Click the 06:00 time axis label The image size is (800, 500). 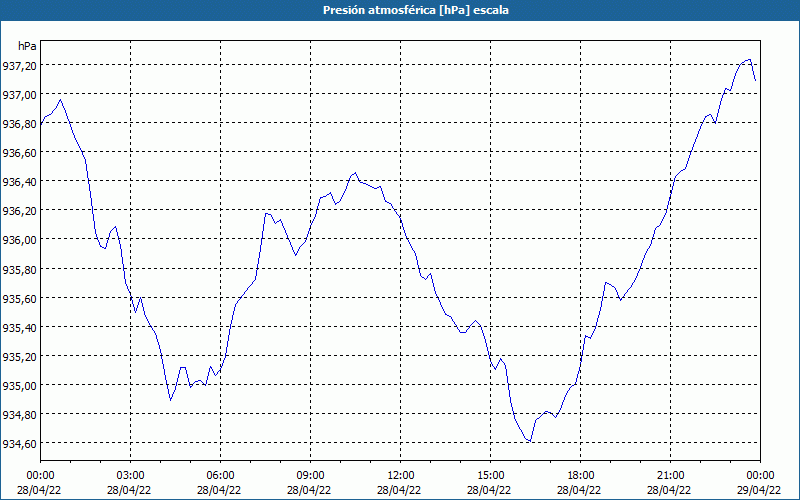[220, 476]
